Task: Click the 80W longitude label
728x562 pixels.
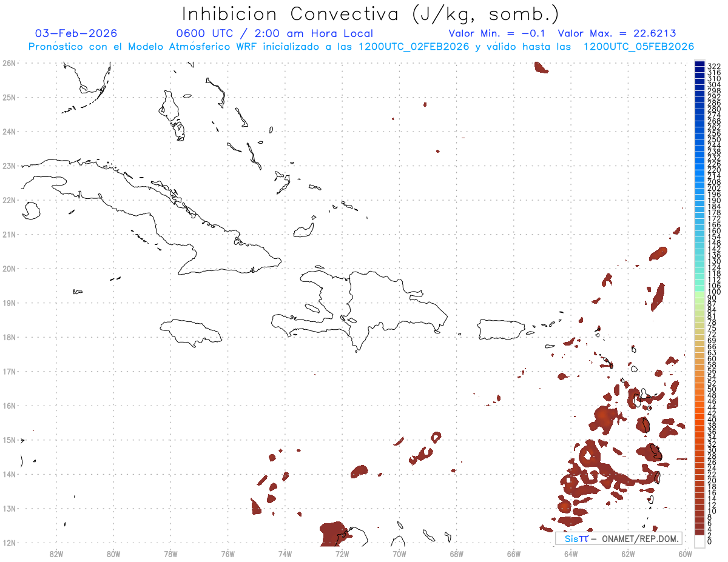Action: tap(113, 553)
